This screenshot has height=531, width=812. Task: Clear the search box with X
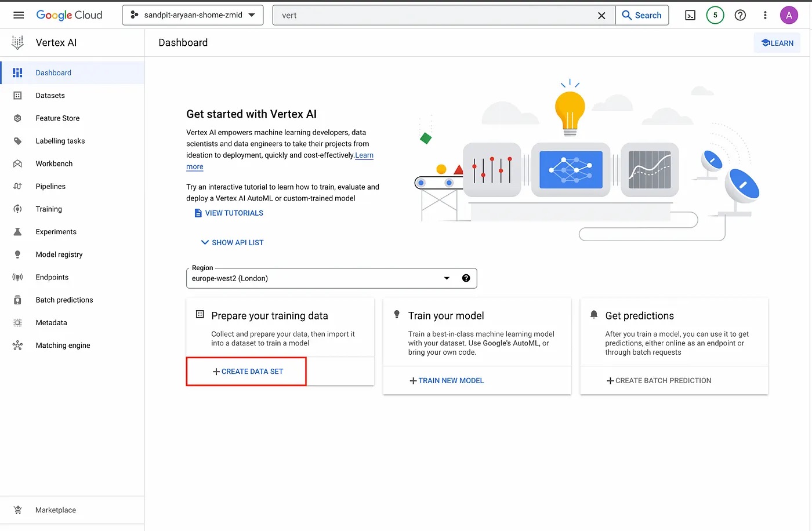click(601, 16)
